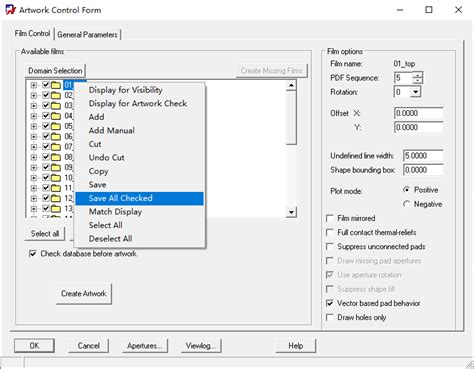Enable Draw holes only
The width and height of the screenshot is (474, 369).
coord(330,317)
